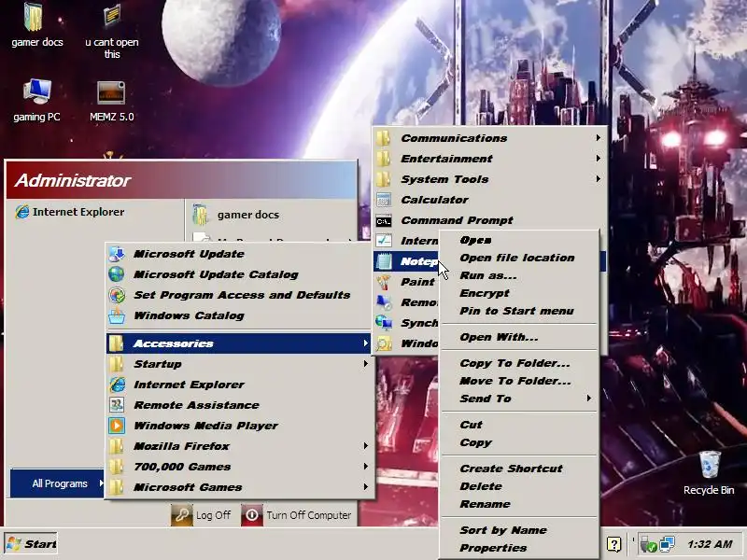Click Set Program Access and Defaults icon
This screenshot has width=747, height=560.
[x=116, y=295]
